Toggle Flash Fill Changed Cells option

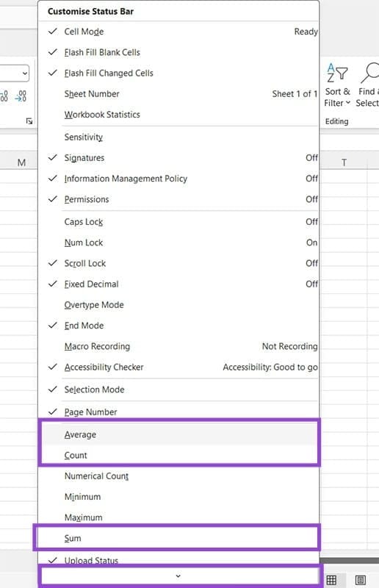tap(178, 73)
